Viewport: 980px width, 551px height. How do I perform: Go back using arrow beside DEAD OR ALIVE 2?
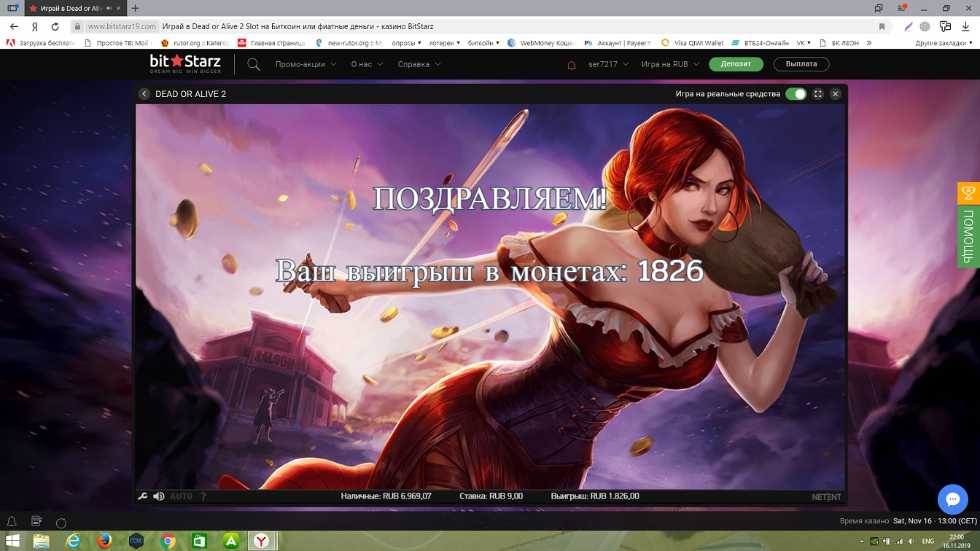tap(144, 94)
